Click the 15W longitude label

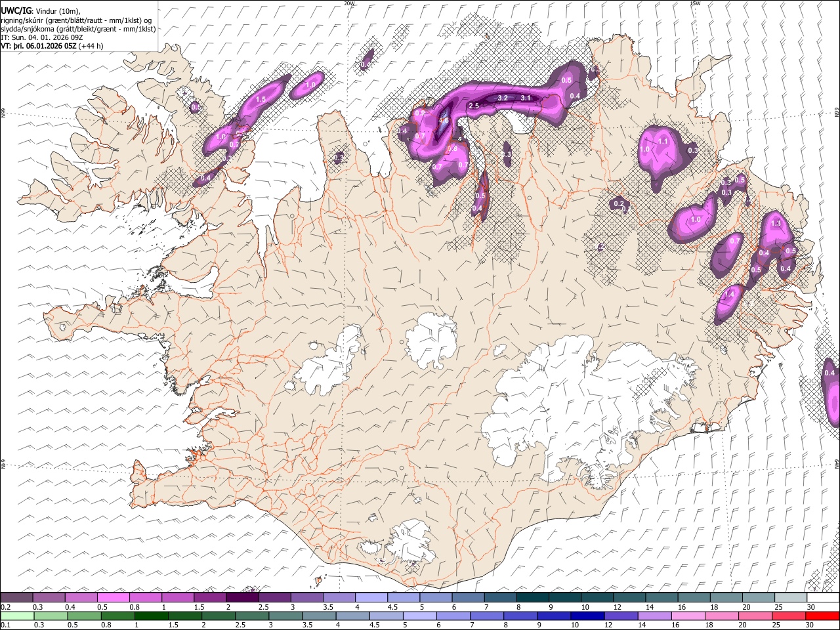point(695,3)
